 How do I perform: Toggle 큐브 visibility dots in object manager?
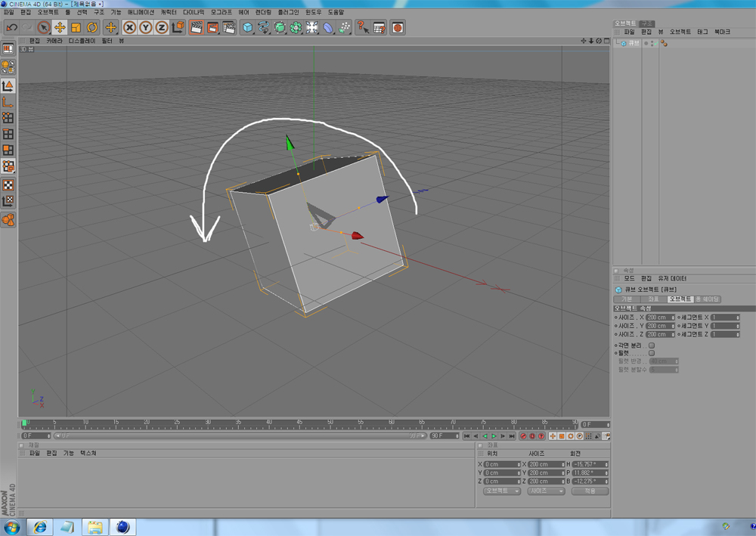[650, 43]
